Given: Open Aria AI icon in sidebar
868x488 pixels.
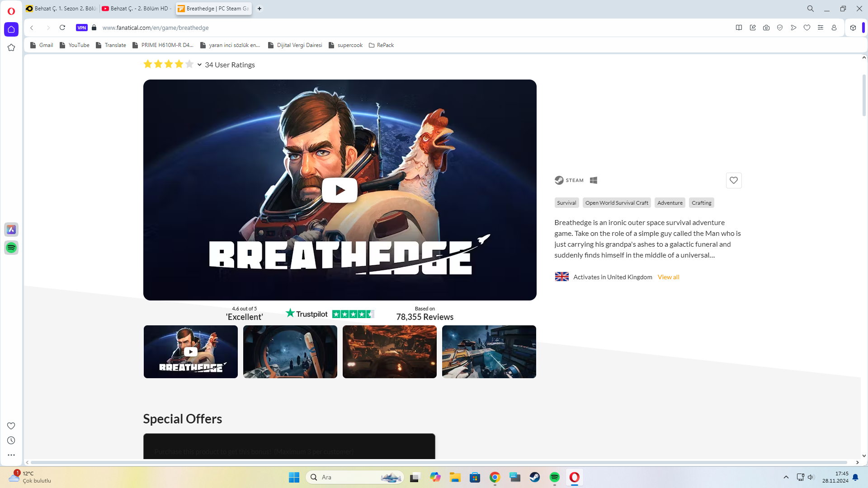Looking at the screenshot, I should click(11, 230).
